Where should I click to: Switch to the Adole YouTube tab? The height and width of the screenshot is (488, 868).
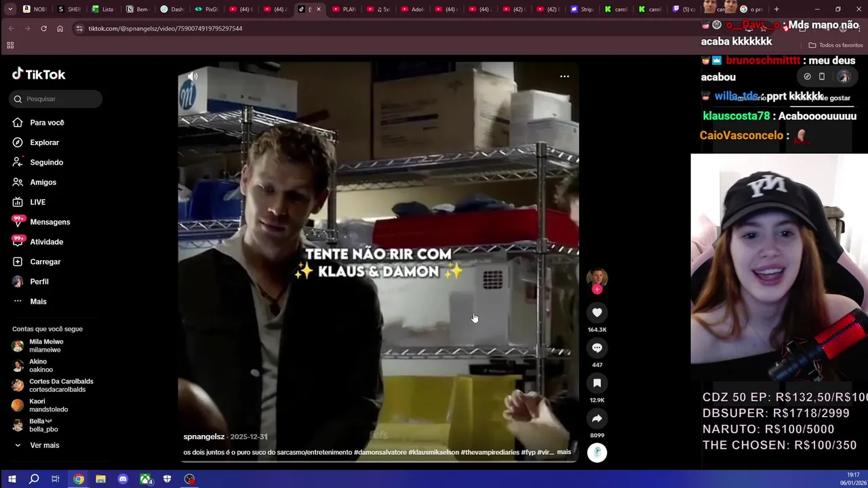(413, 9)
